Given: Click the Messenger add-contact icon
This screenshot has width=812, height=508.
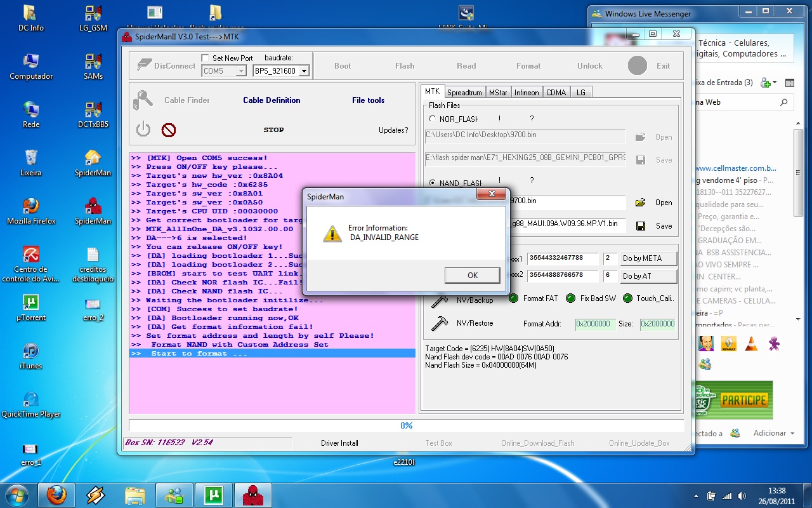Looking at the screenshot, I should point(766,83).
